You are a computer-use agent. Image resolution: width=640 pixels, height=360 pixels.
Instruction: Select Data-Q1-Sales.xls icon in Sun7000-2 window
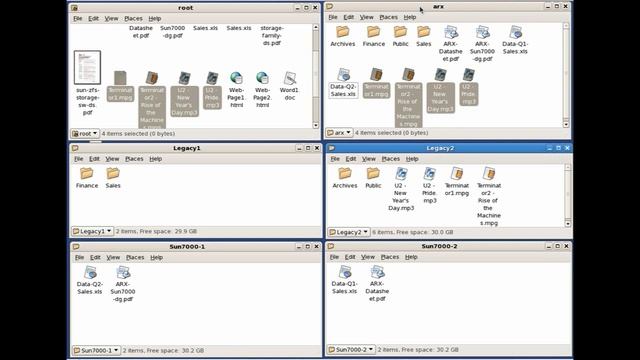(344, 272)
